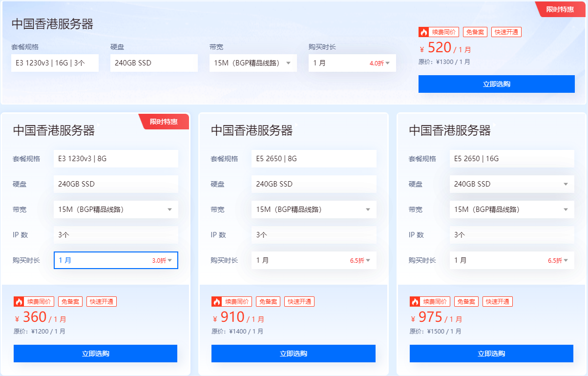Screen dimensions: 588x376
Task: Click original price text 原价:¥1400 / 1 月
Action: [x=237, y=332]
